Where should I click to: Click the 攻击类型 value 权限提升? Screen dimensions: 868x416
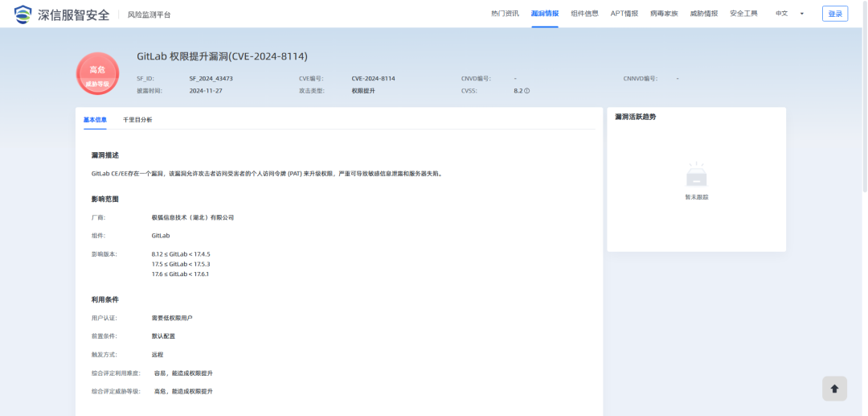(x=363, y=91)
